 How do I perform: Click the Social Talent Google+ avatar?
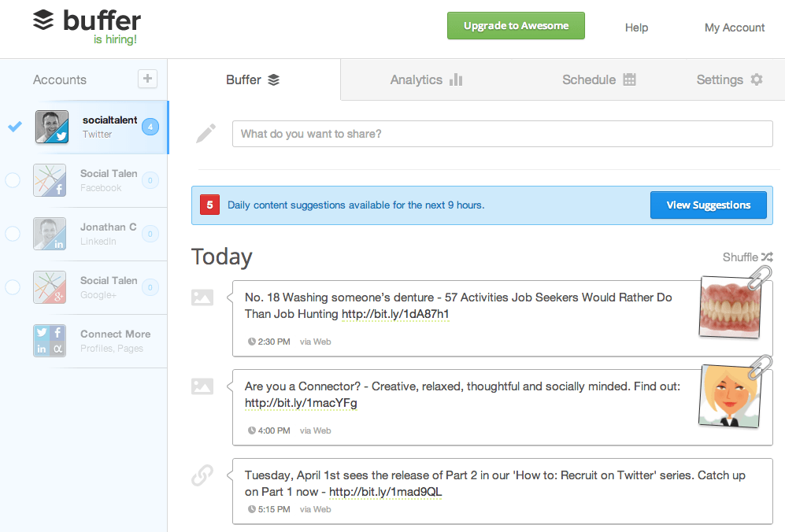tap(50, 287)
